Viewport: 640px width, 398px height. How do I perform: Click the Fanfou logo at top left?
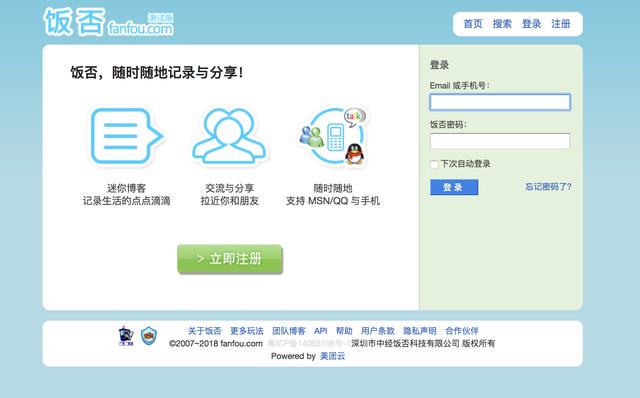[109, 22]
